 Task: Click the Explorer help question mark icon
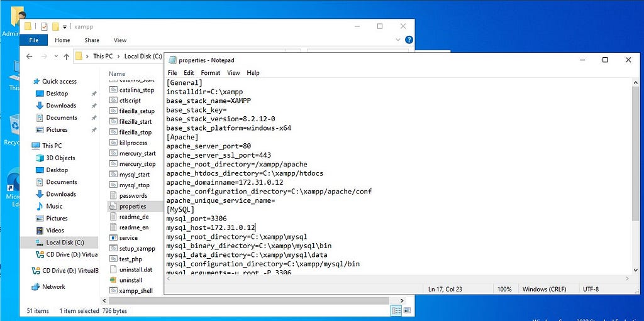click(x=409, y=40)
